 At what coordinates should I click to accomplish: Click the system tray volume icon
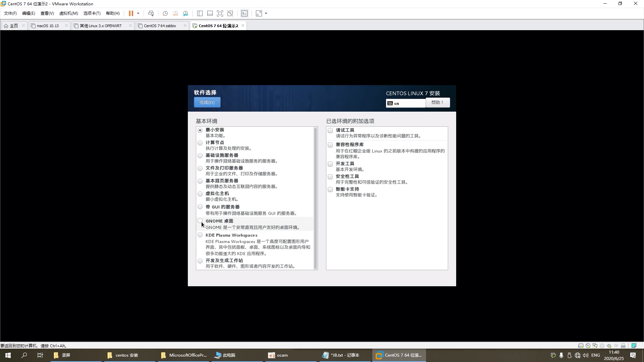(x=586, y=355)
